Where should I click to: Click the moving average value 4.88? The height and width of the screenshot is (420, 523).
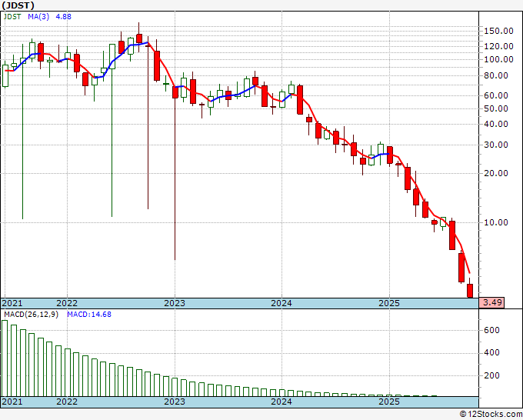click(63, 16)
